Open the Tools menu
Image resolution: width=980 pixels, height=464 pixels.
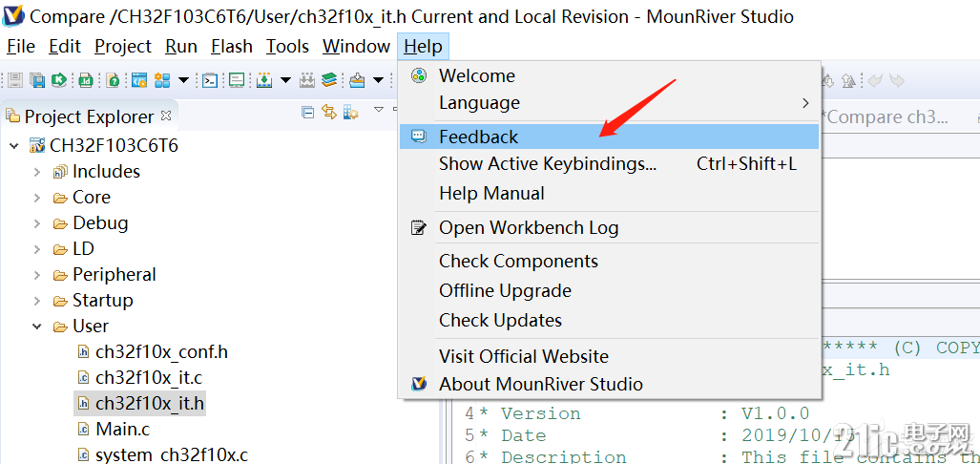(x=287, y=46)
